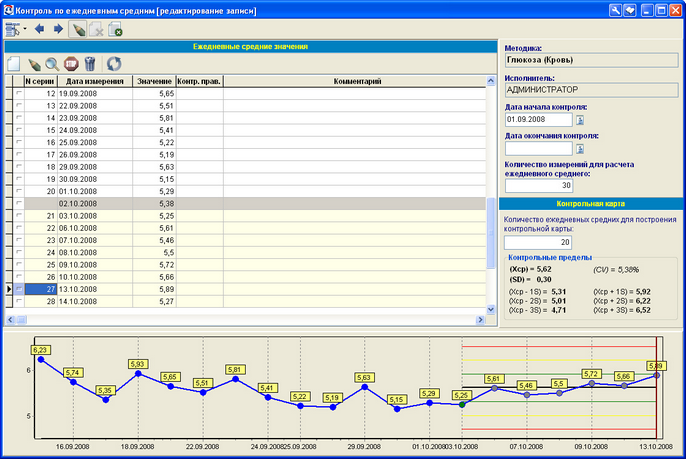
Task: Select the chart point labeled 5,72
Action: click(x=592, y=383)
